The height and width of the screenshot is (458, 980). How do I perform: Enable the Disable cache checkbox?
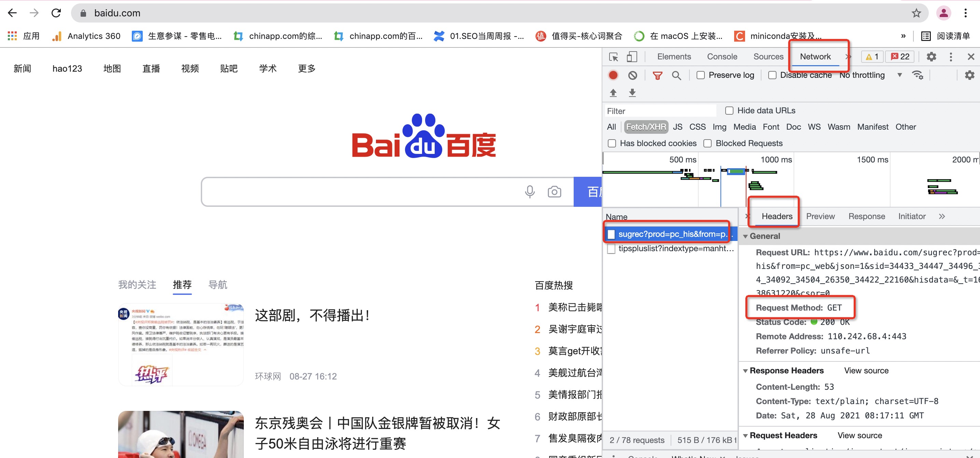pyautogui.click(x=772, y=75)
